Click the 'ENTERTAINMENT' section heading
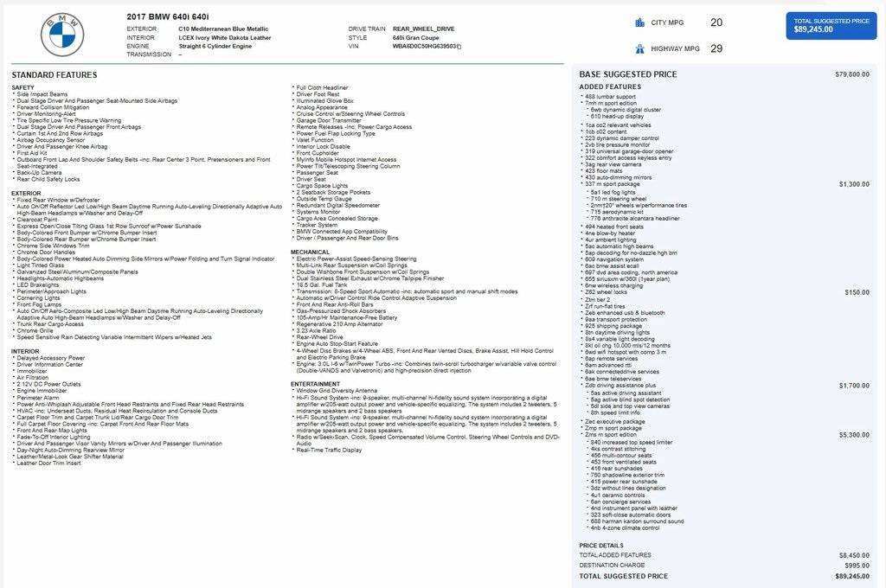Viewport: 886px width, 588px height. click(x=315, y=384)
